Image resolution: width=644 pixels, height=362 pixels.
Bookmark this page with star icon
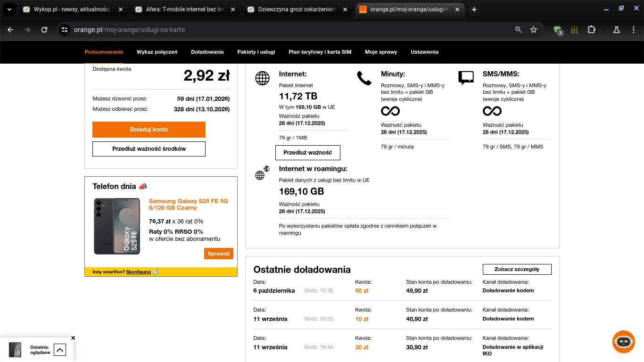click(534, 30)
